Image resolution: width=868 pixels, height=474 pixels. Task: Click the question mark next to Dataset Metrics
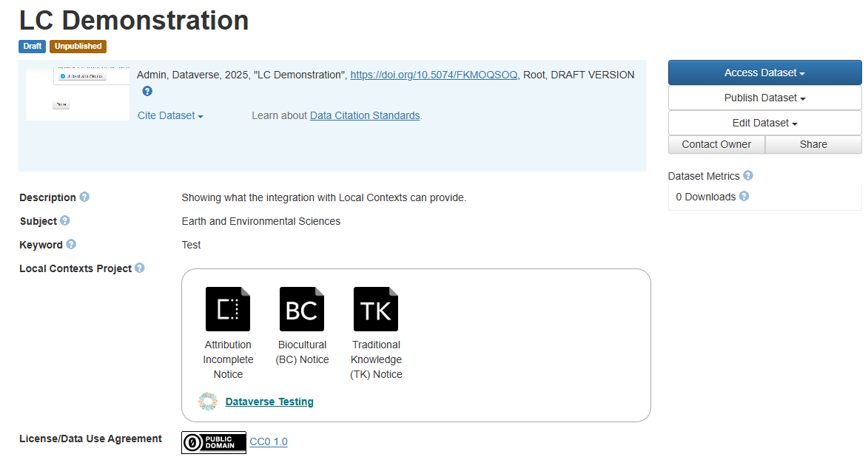747,176
